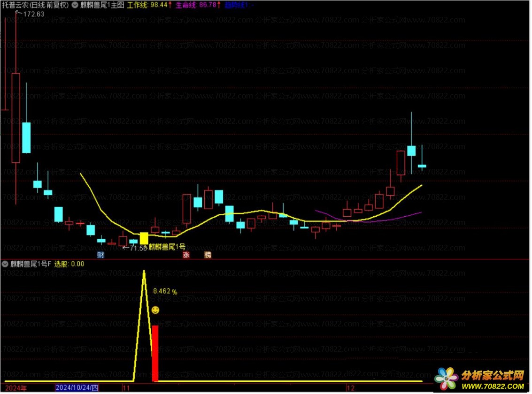The height and width of the screenshot is (394, 532).
Task: Click the 榜 marker icon below the candles
Action: coord(208,255)
